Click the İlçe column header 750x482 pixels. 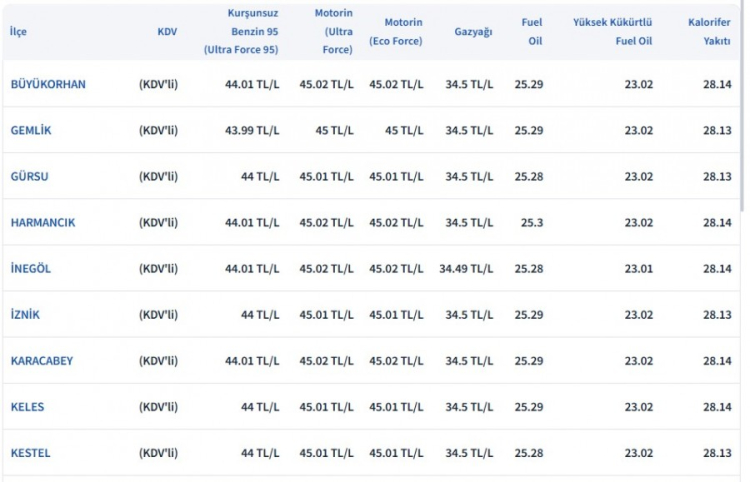pyautogui.click(x=18, y=32)
